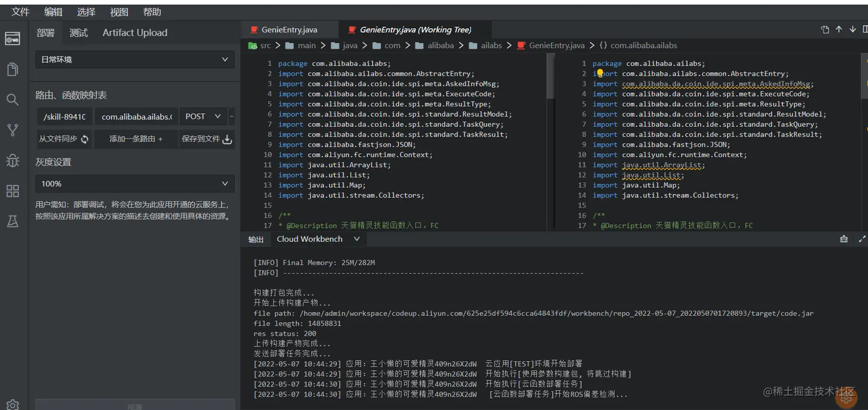The height and width of the screenshot is (410, 868).
Task: Click the src folder icon in breadcrumb
Action: pyautogui.click(x=253, y=45)
